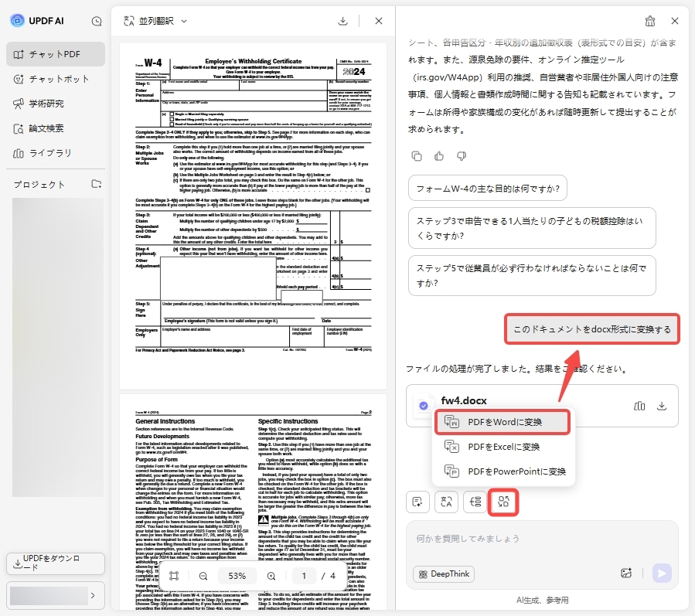Open the translation tool icon near the chat input
This screenshot has height=616, width=695.
447,502
